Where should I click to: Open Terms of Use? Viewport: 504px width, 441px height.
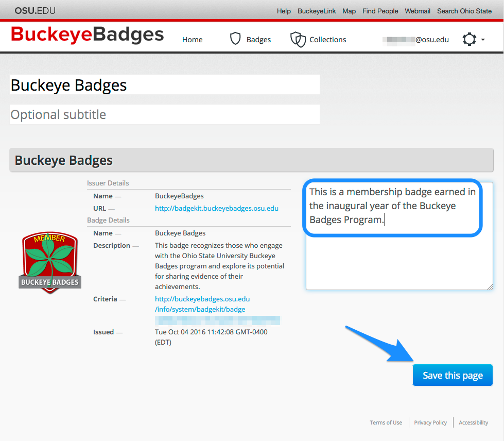point(386,422)
